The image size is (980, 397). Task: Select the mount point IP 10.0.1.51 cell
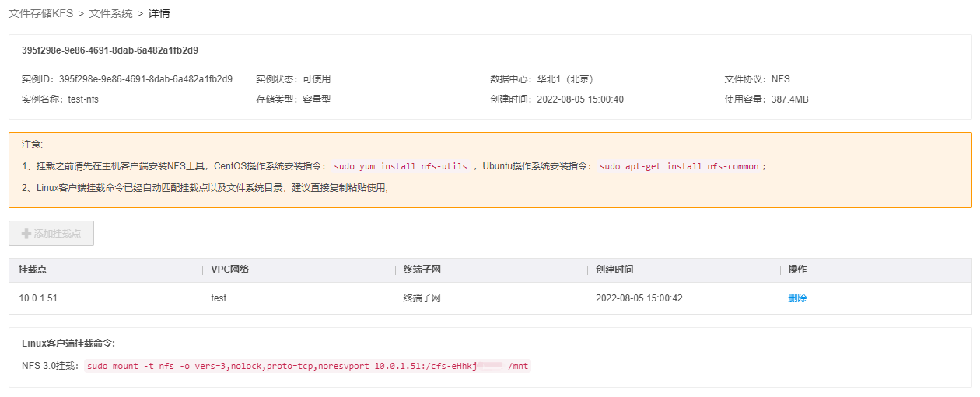tap(38, 298)
